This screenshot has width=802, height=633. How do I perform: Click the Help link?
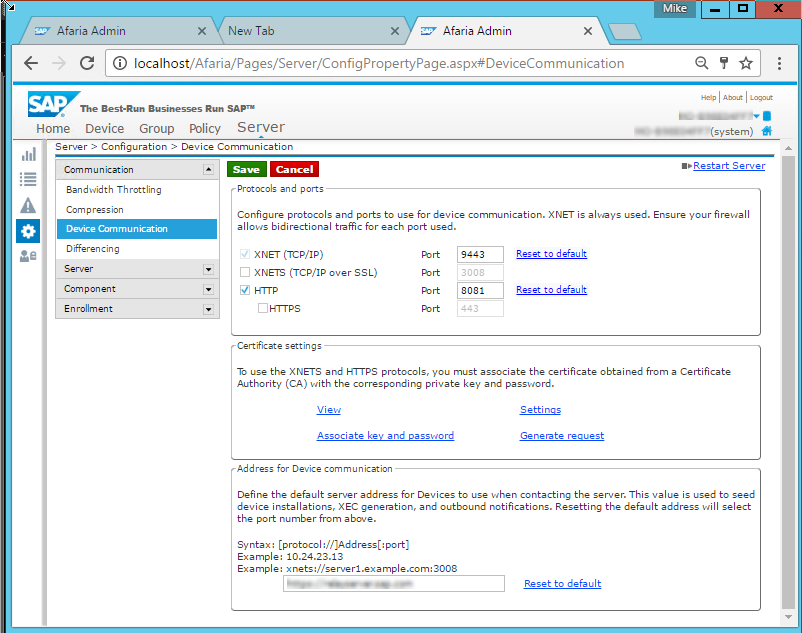pos(708,97)
